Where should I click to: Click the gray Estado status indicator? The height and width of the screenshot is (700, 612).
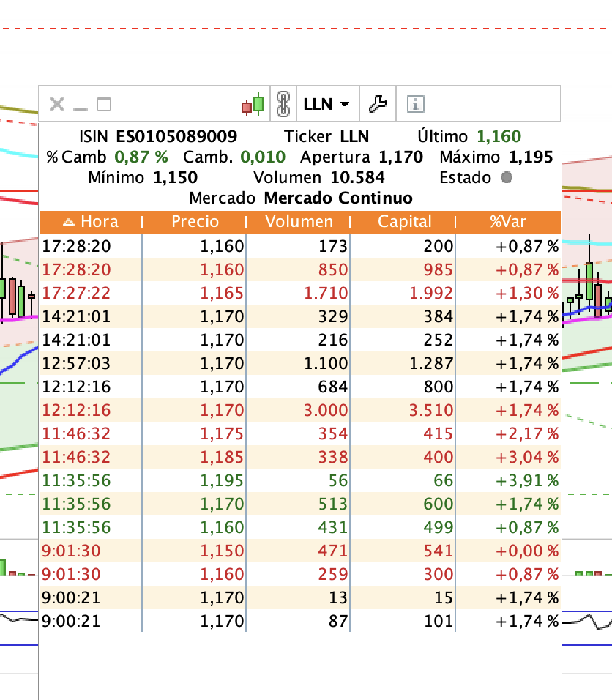click(x=506, y=177)
